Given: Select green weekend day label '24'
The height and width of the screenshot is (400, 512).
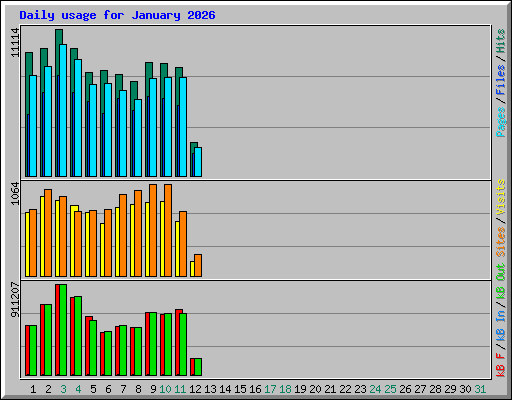Looking at the screenshot, I should pos(375,389).
